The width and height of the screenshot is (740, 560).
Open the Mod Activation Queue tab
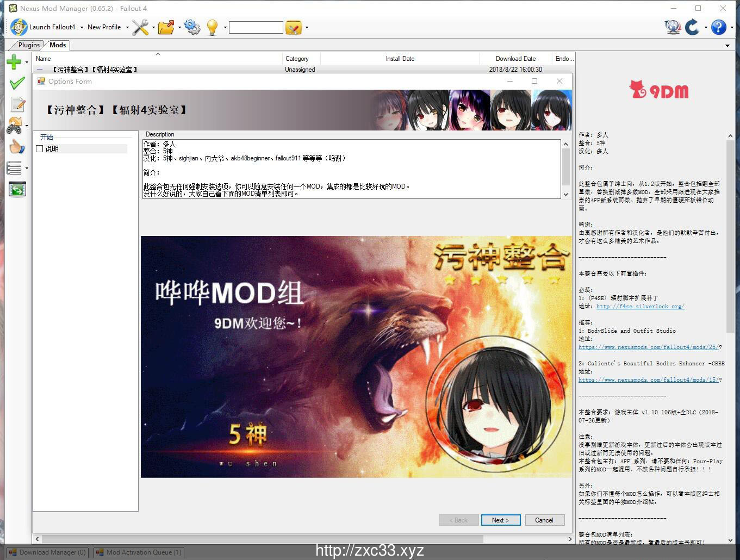point(139,552)
